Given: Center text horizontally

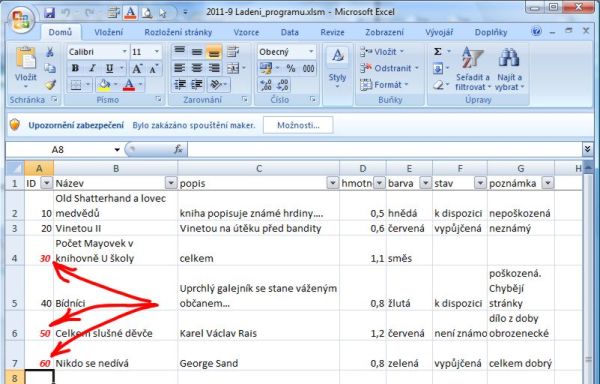Looking at the screenshot, I should pos(197,68).
